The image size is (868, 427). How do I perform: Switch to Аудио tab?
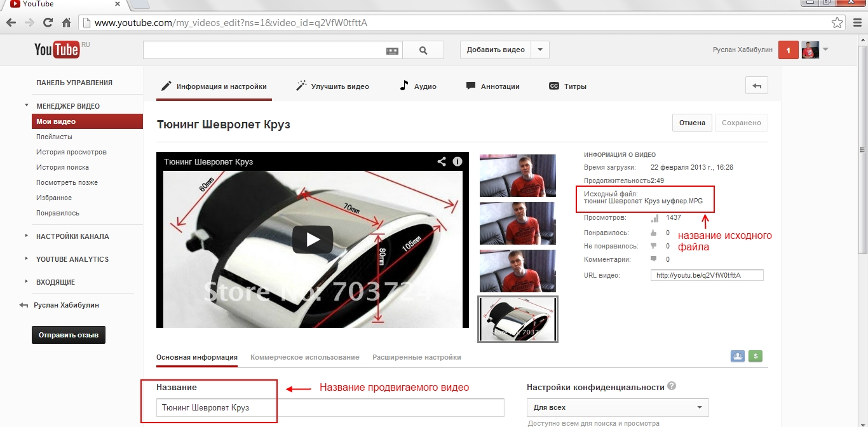(418, 86)
